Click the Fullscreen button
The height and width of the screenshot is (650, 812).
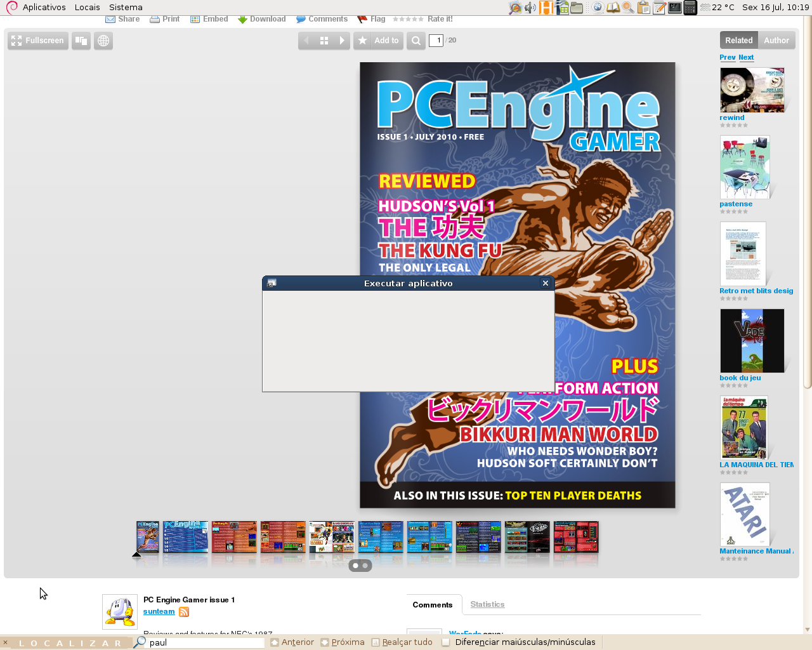pyautogui.click(x=38, y=41)
